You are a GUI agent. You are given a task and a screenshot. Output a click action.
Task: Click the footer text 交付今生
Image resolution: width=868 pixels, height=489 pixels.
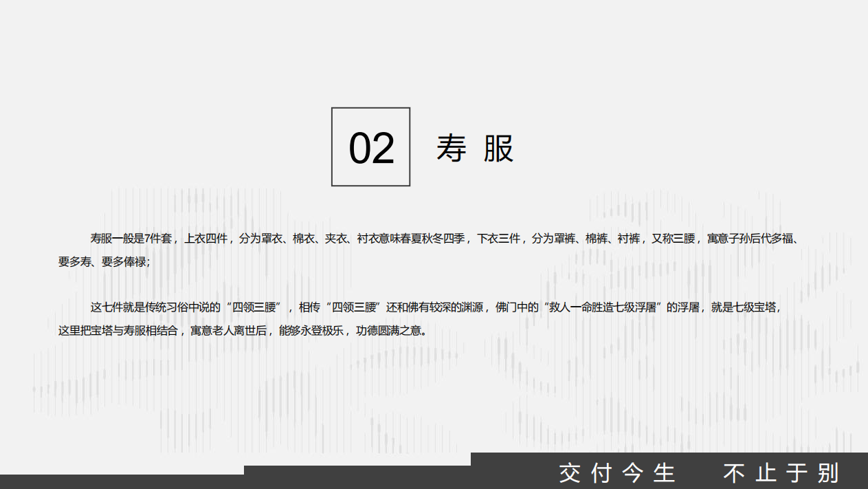(617, 473)
